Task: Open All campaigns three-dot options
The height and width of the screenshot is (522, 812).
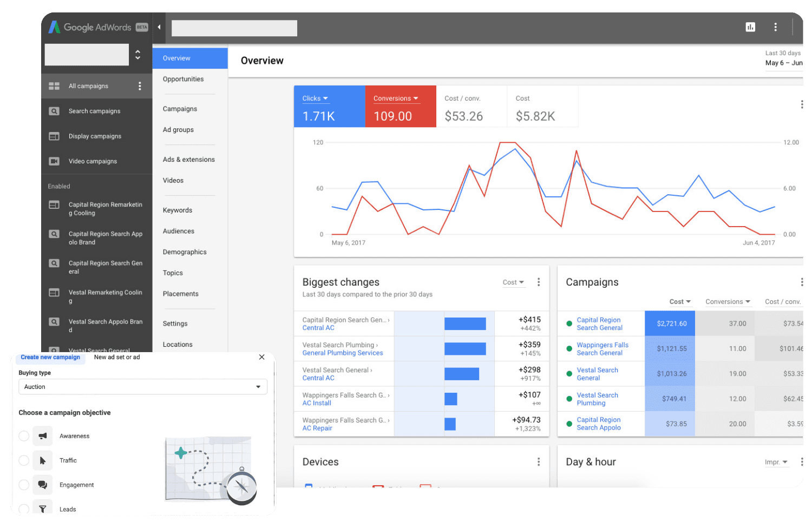Action: point(140,86)
